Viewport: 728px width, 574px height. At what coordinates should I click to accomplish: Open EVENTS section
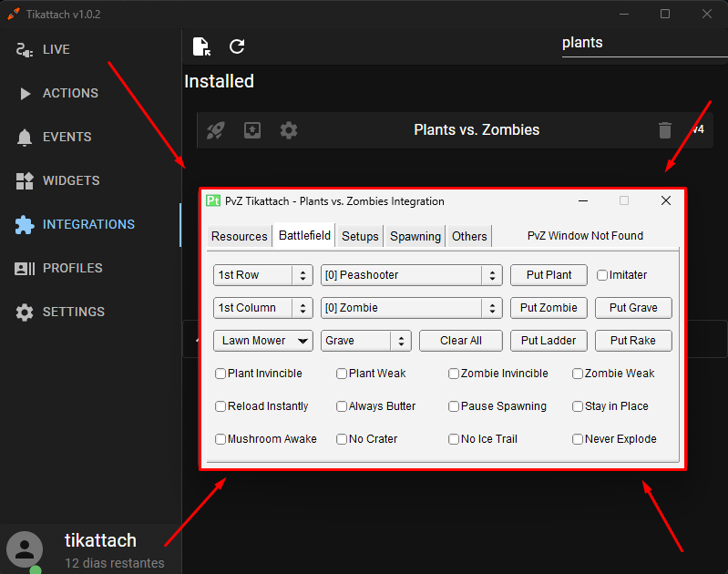[67, 137]
